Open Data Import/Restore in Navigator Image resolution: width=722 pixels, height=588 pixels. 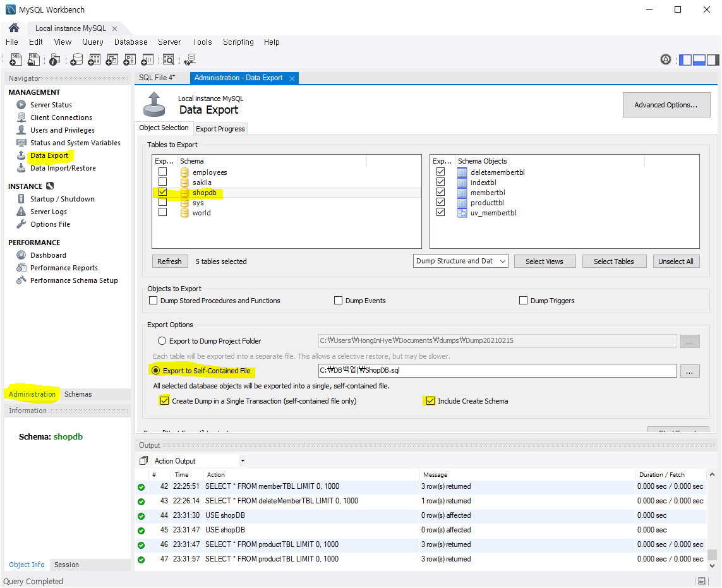pos(63,168)
